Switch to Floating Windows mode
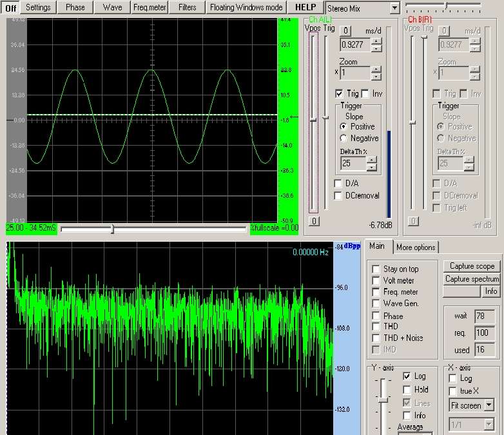504x435 pixels. (246, 8)
